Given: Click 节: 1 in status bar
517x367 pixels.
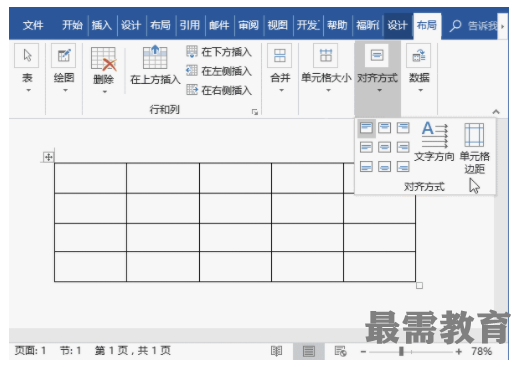Looking at the screenshot, I should pos(71,351).
